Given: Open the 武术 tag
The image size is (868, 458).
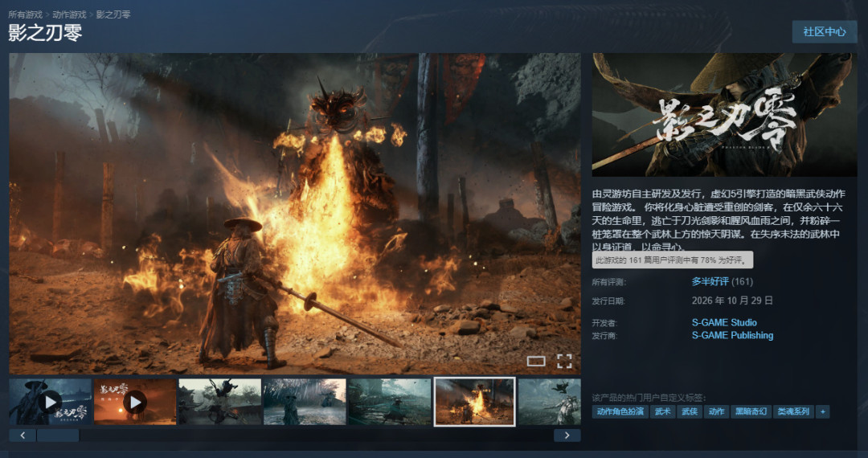Looking at the screenshot, I should pos(662,411).
